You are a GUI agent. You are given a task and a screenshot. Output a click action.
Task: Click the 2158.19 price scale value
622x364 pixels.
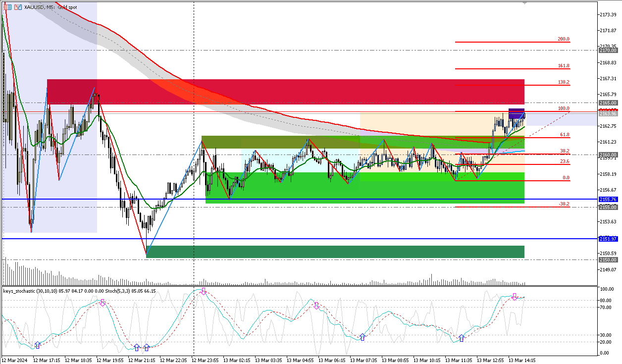pos(608,174)
